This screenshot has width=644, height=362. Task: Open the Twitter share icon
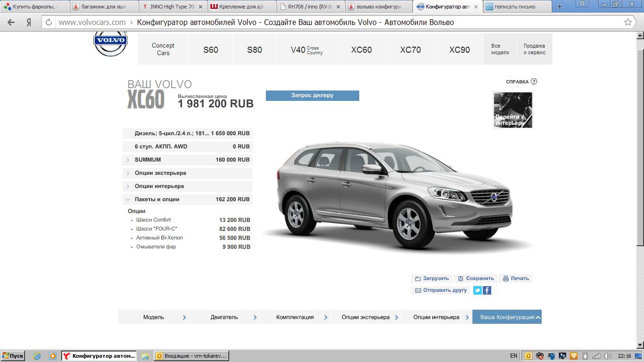(477, 290)
